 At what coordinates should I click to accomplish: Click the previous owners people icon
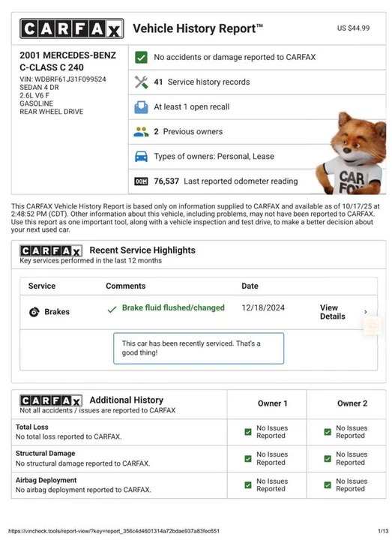141,131
